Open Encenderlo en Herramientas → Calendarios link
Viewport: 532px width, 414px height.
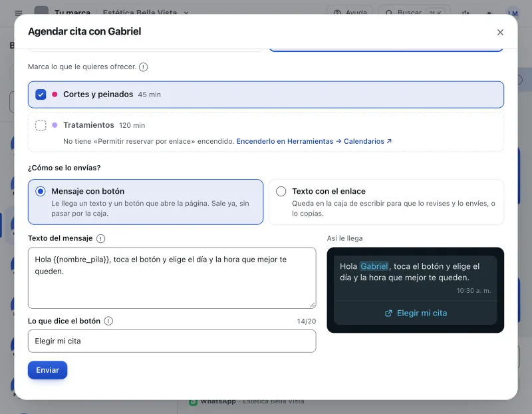click(314, 141)
